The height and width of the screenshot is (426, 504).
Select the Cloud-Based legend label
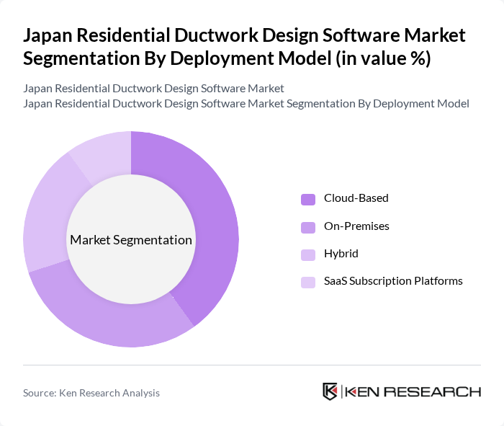point(356,198)
